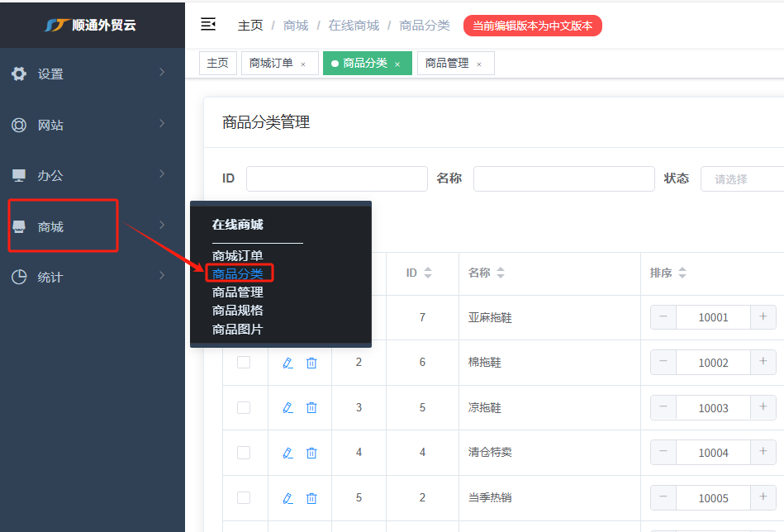Decrease sort value 10005 with minus
784x532 pixels.
(663, 497)
